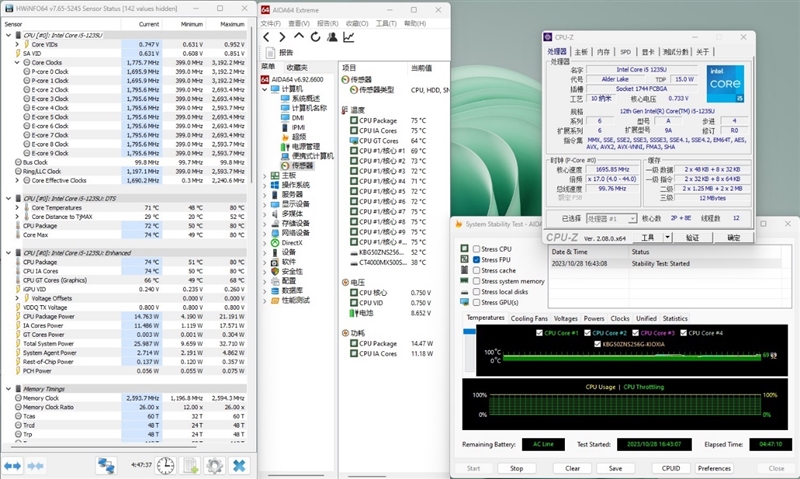The image size is (800, 479).
Task: Click CPU Package temperature row icon
Action: pos(354,121)
